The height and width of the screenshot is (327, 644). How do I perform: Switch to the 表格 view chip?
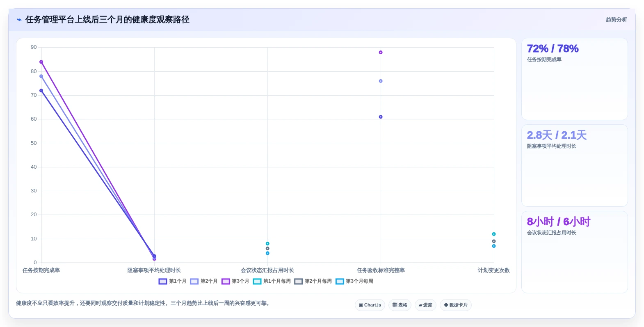click(400, 305)
